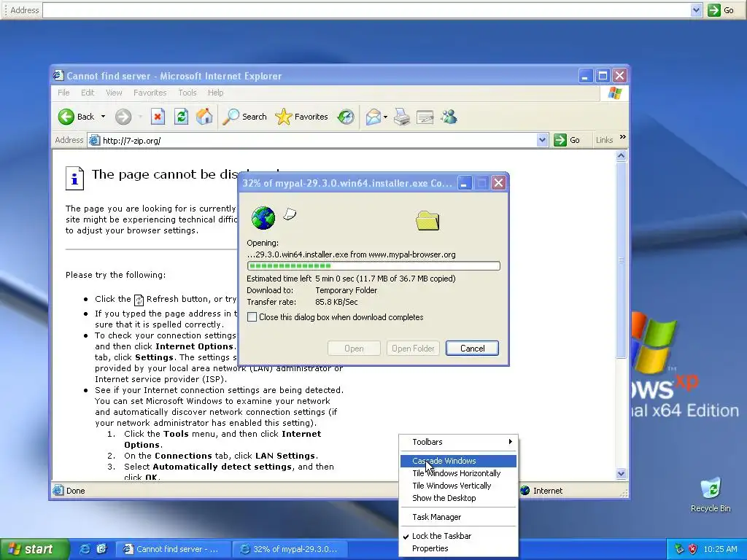The image size is (747, 560).
Task: Switch to Cannot find server taskbar button
Action: [172, 549]
